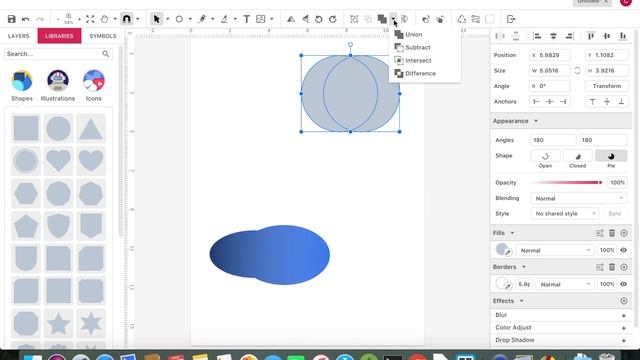Click the zoom magnifier icon
The width and height of the screenshot is (640, 360).
69,16
